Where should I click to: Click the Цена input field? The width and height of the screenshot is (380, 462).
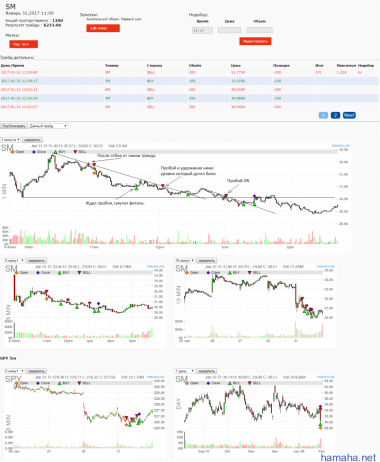pyautogui.click(x=229, y=30)
